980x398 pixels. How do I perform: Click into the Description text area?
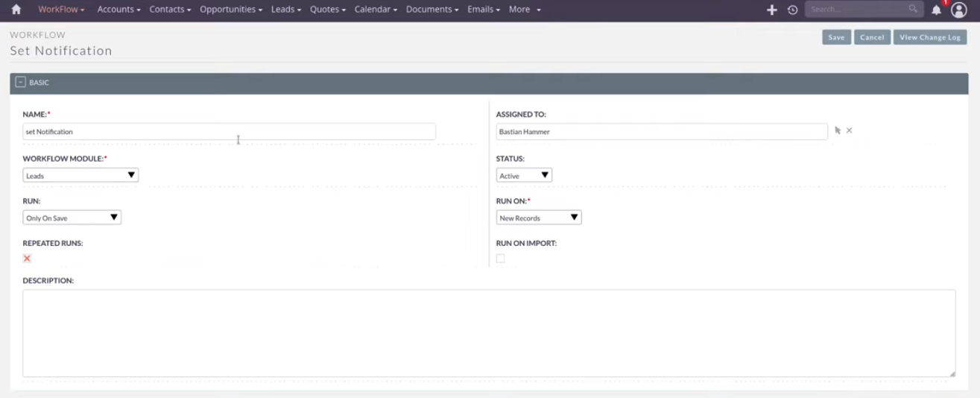pyautogui.click(x=489, y=333)
